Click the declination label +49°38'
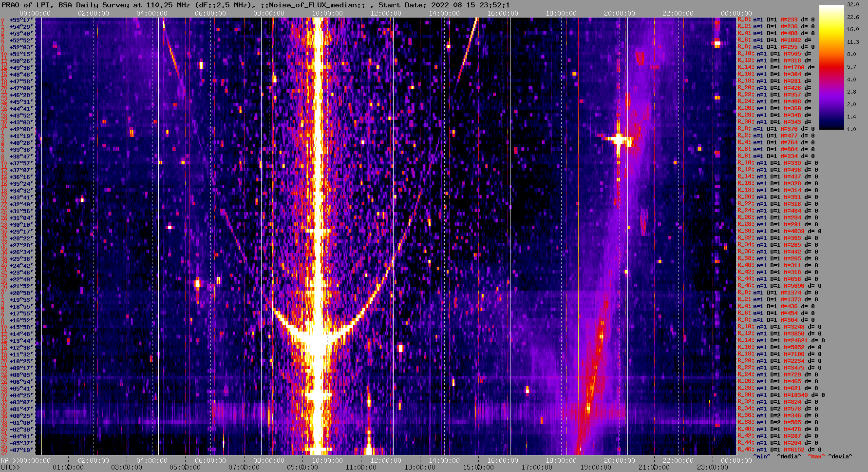Image resolution: width=868 pixels, height=472 pixels. tap(20, 68)
